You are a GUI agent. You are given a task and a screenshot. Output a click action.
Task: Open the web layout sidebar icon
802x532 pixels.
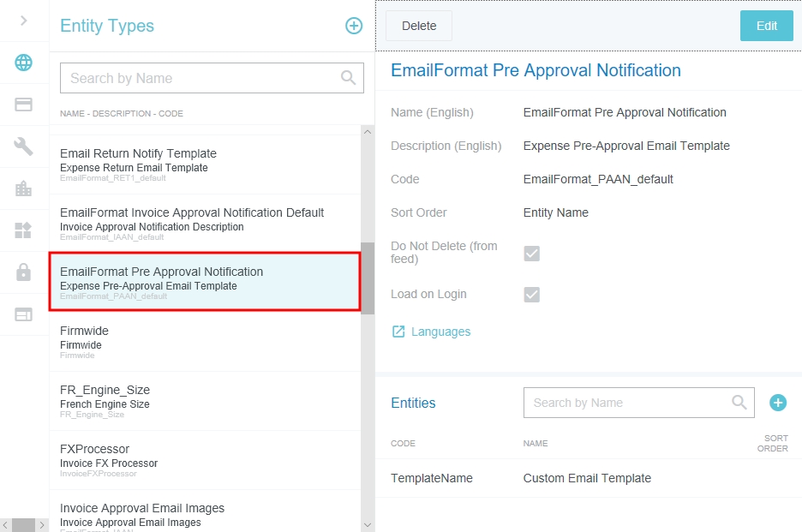pyautogui.click(x=24, y=314)
